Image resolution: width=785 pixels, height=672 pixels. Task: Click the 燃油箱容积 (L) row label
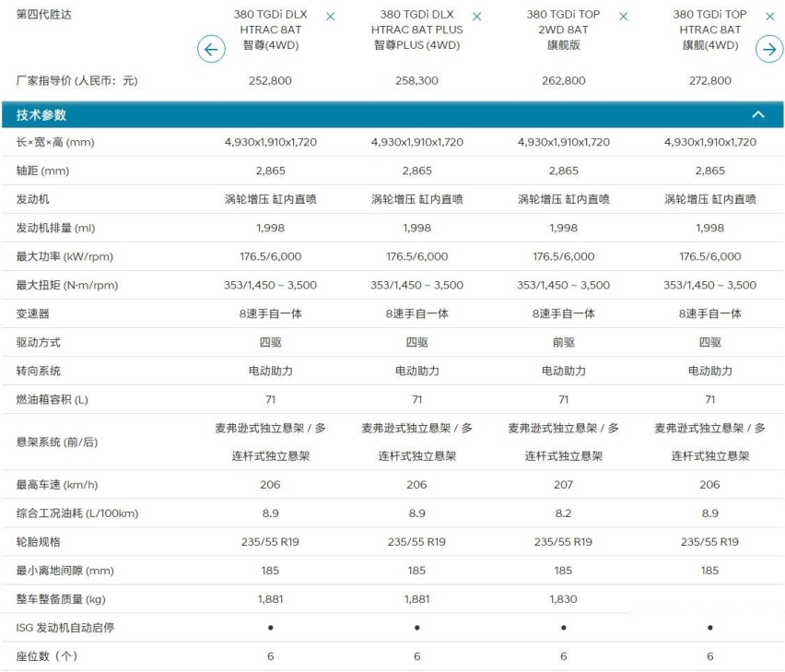(x=53, y=399)
